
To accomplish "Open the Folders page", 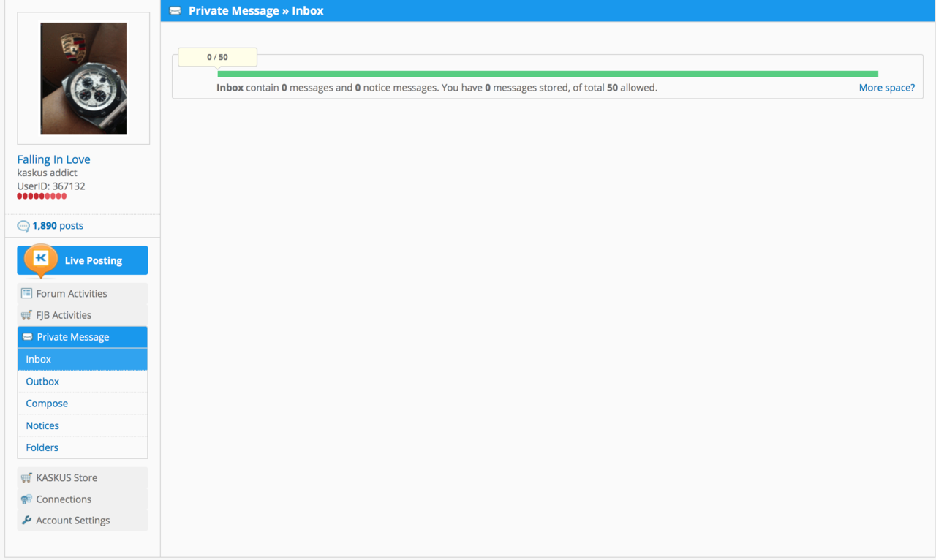I will [83, 447].
